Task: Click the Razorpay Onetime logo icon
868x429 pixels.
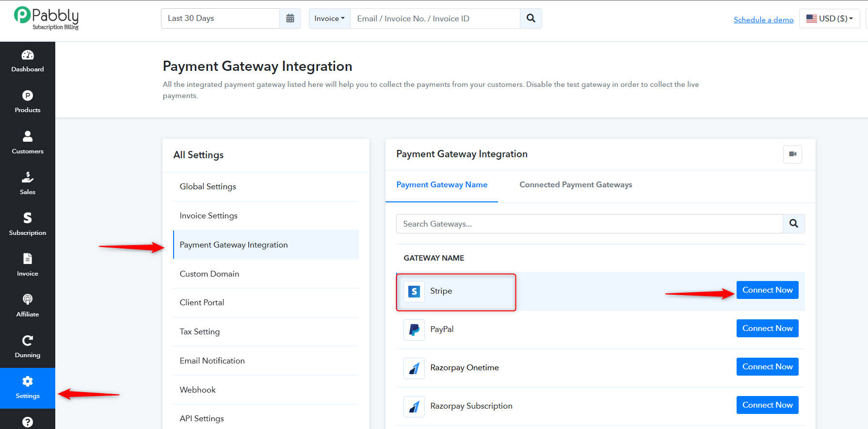Action: coord(414,368)
